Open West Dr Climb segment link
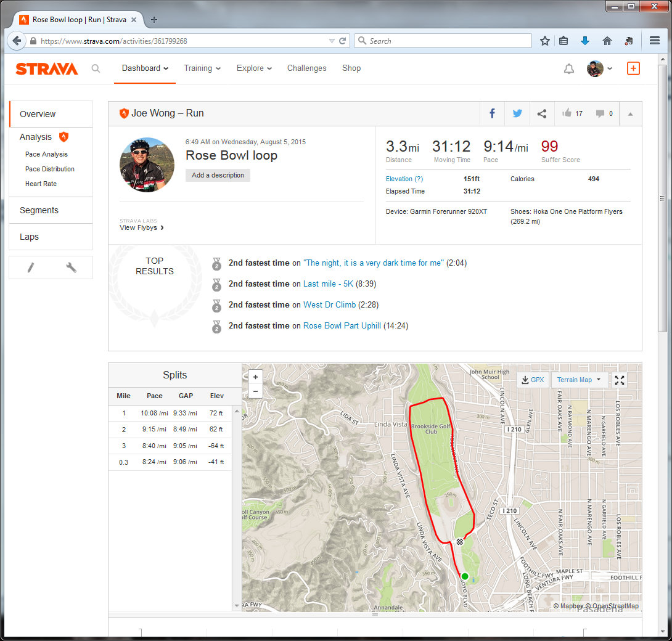The height and width of the screenshot is (641, 672). click(x=329, y=304)
